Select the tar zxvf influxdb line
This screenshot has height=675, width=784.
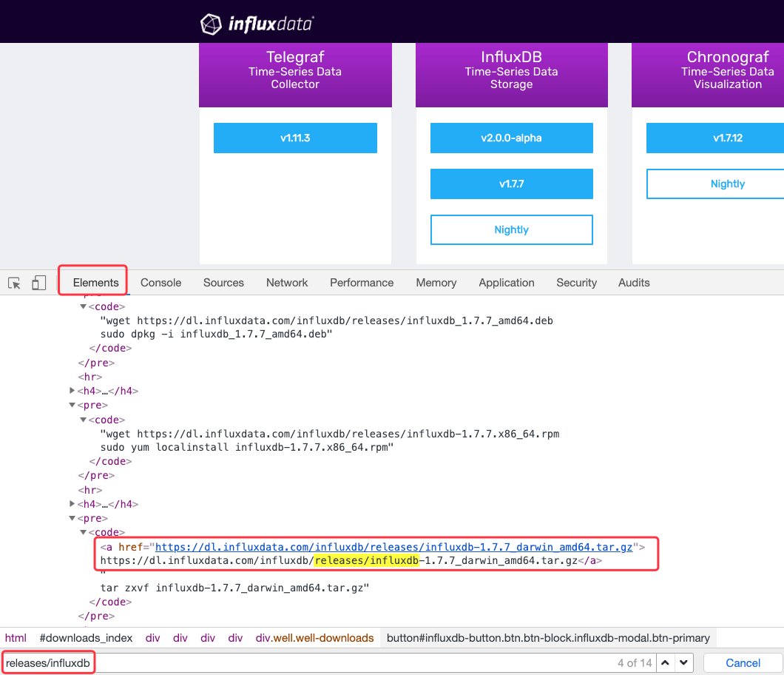pyautogui.click(x=234, y=588)
